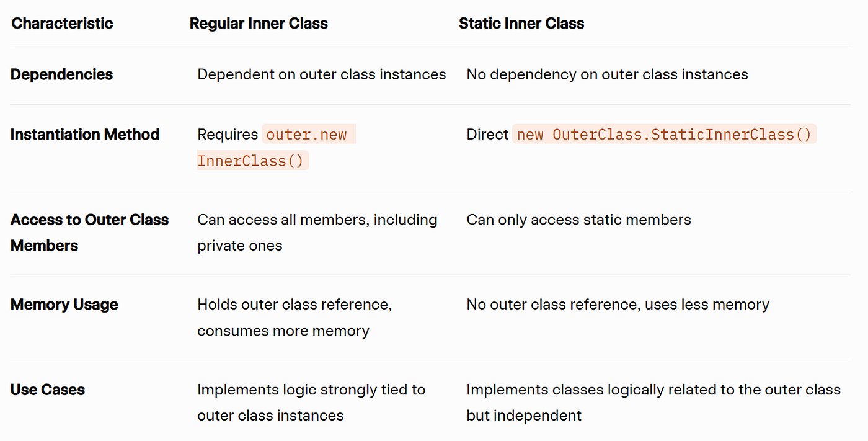Select the Static Inner Class header
The image size is (868, 441).
[521, 24]
